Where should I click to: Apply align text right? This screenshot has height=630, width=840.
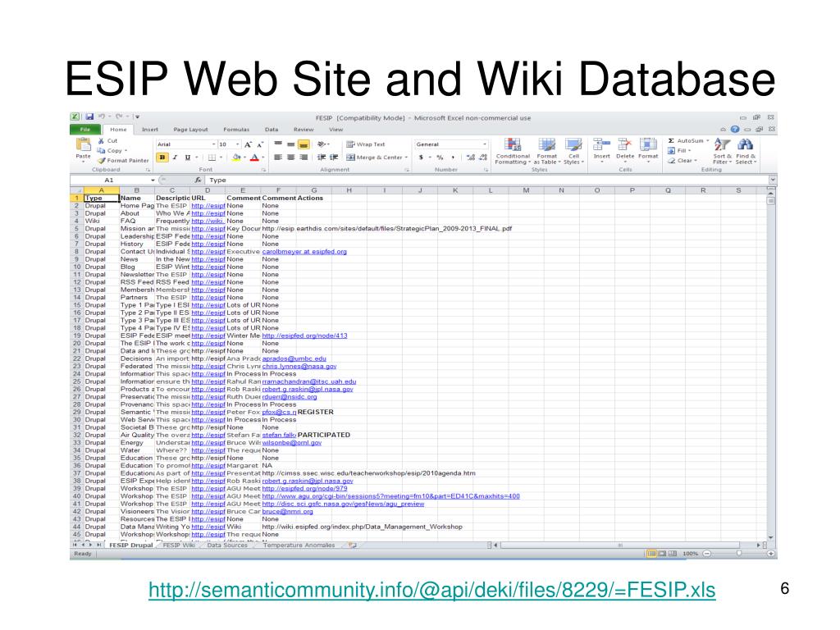304,157
